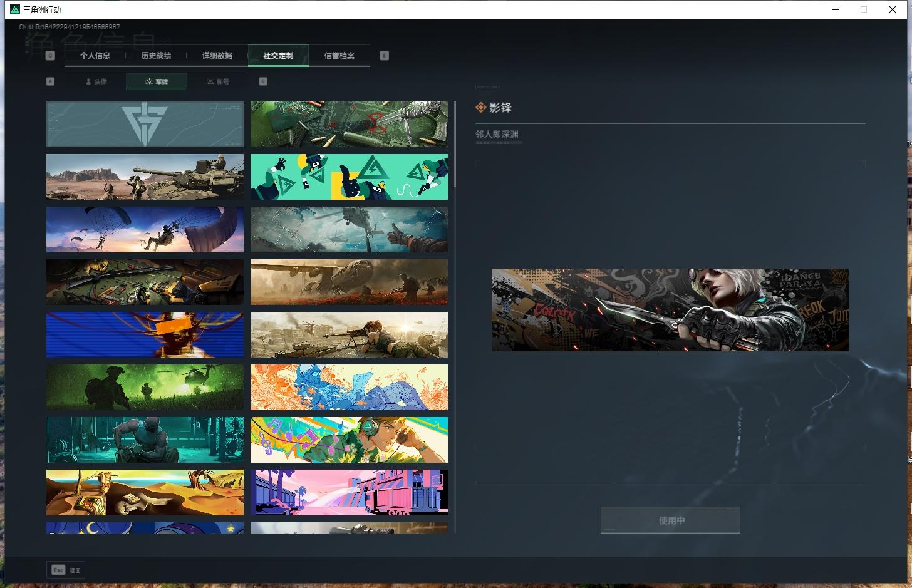Click the A key icon beside 头像
Viewport: 912px width, 588px height.
51,81
